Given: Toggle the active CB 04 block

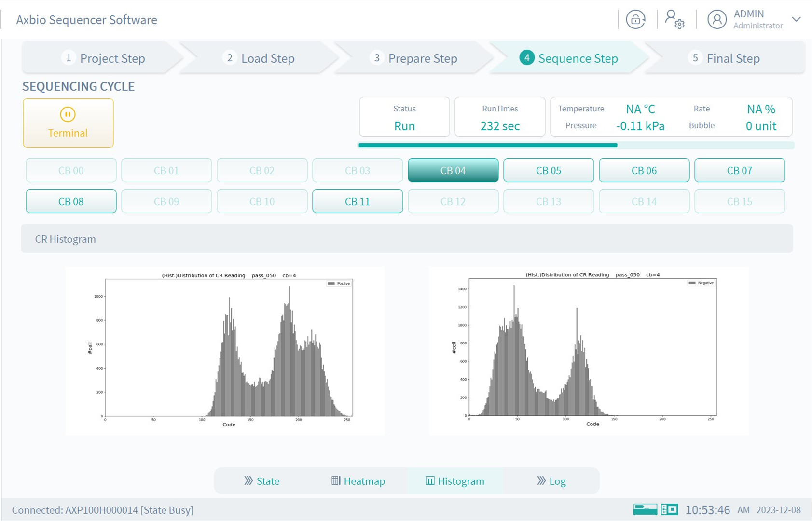Looking at the screenshot, I should pyautogui.click(x=453, y=170).
